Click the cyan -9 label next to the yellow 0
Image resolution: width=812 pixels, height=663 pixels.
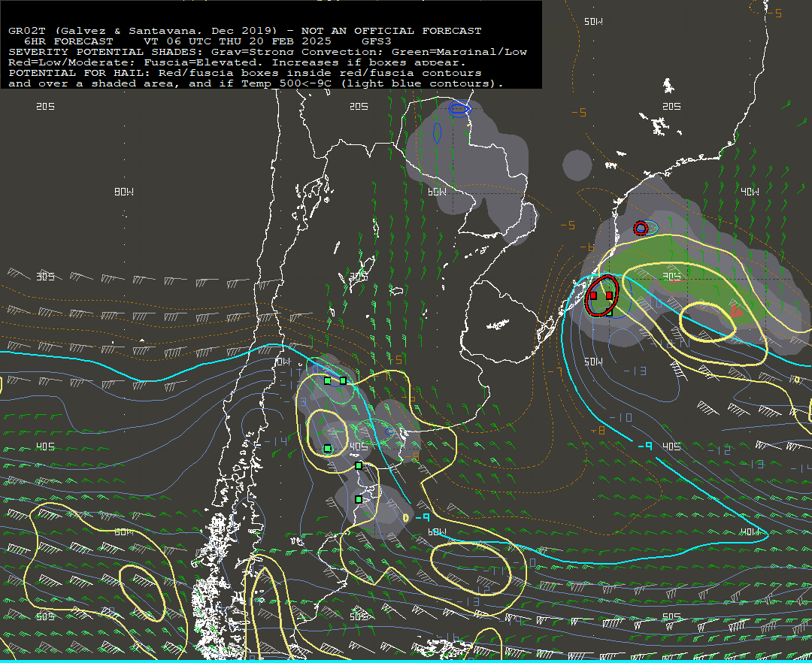pos(423,517)
